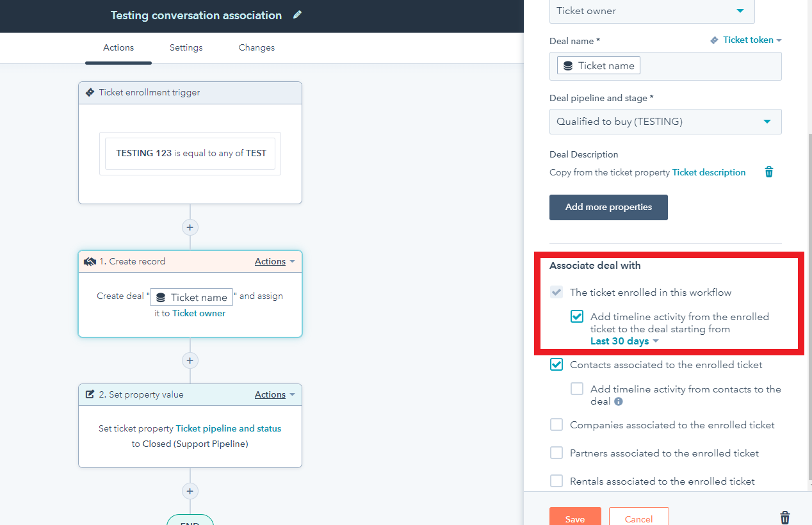812x525 pixels.
Task: Switch to the Changes tab
Action: 256,47
